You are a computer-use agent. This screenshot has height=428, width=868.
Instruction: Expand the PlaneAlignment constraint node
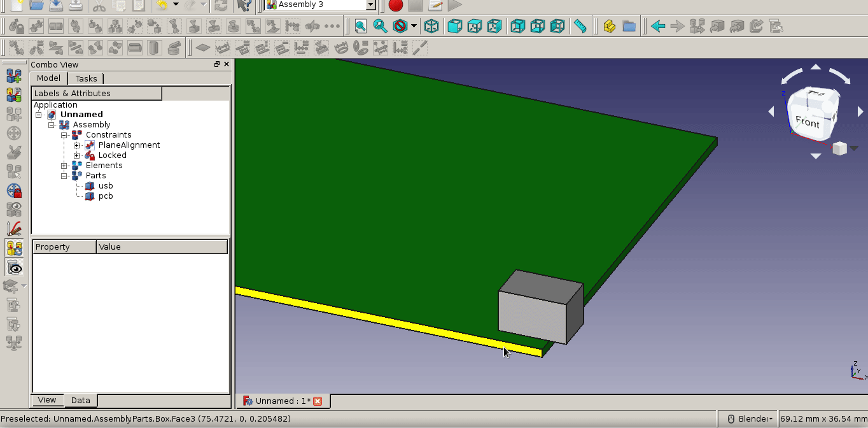[x=77, y=145]
